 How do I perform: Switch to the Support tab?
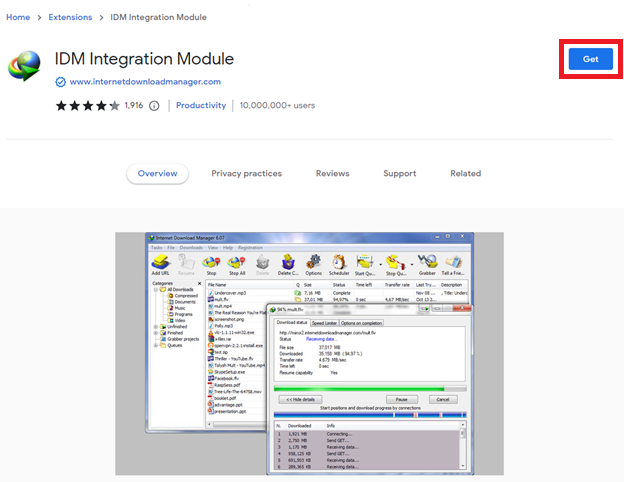tap(400, 174)
